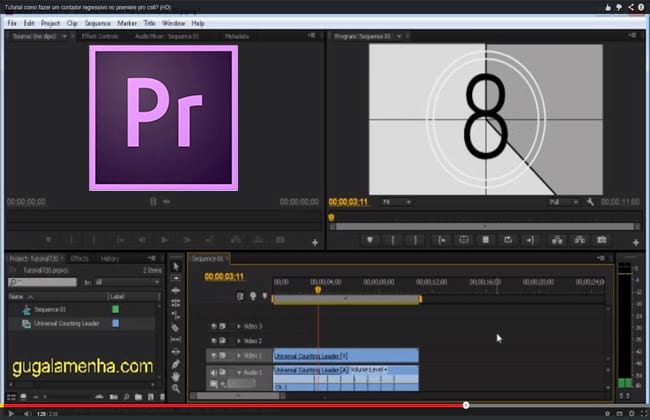
Task: Select the Track Select tool
Action: (176, 278)
